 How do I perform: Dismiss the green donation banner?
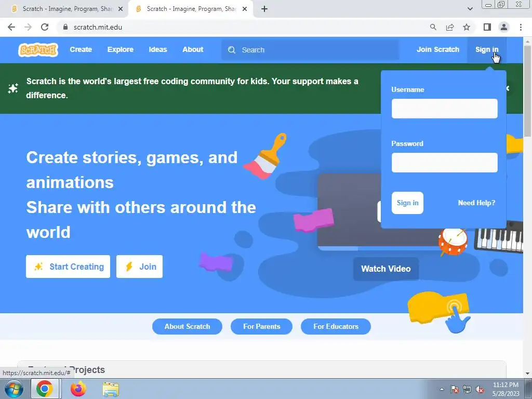[508, 88]
